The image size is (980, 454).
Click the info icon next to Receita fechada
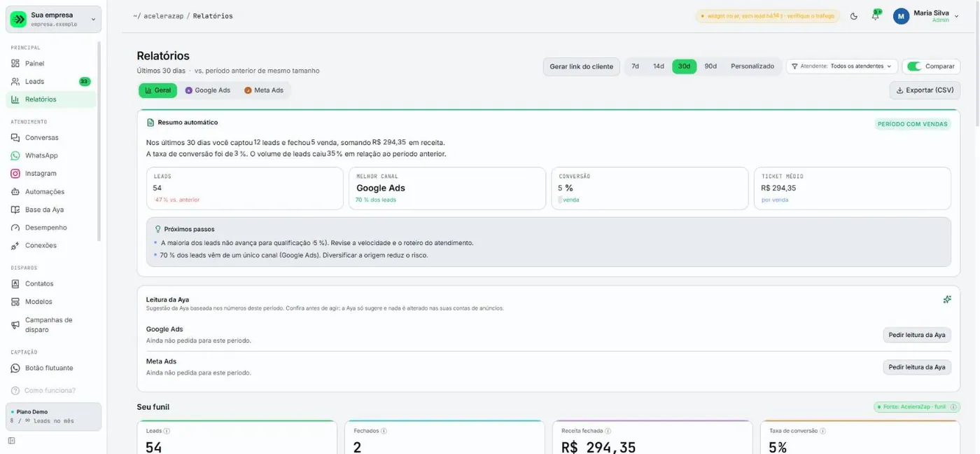[x=608, y=431]
